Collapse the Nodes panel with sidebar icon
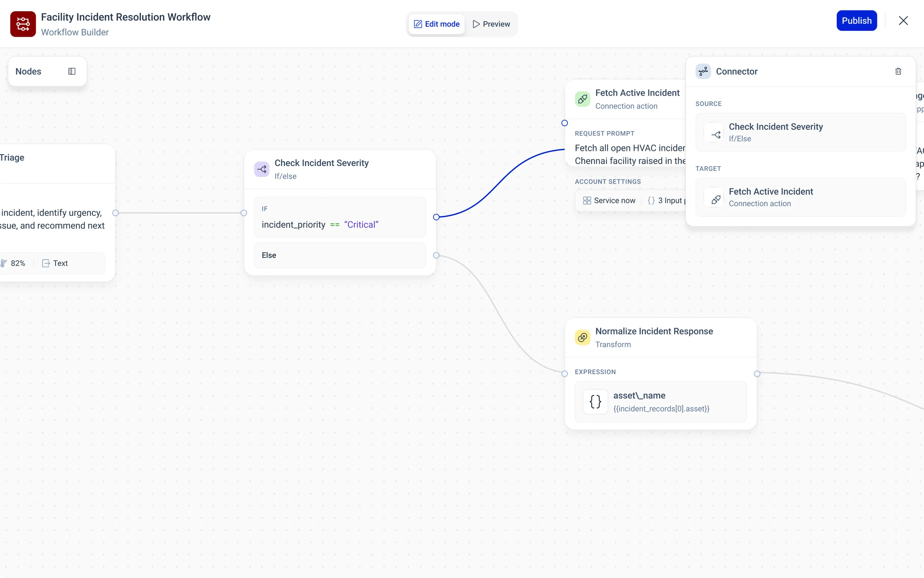The image size is (924, 578). (72, 71)
